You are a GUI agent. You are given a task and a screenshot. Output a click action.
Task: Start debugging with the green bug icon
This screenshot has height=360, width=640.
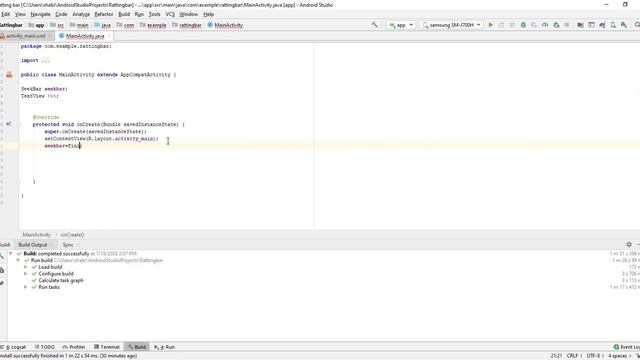point(523,25)
